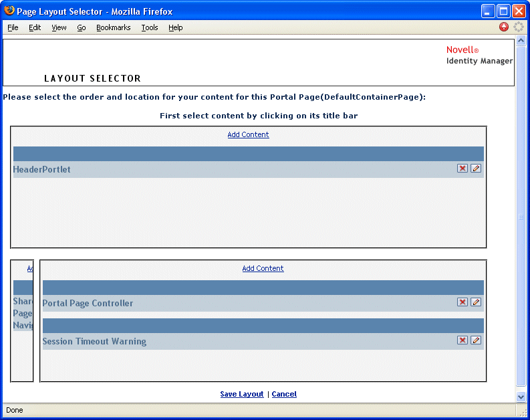This screenshot has height=420, width=530.
Task: Edit Session Timeout Warning via pencil icon
Action: (476, 340)
